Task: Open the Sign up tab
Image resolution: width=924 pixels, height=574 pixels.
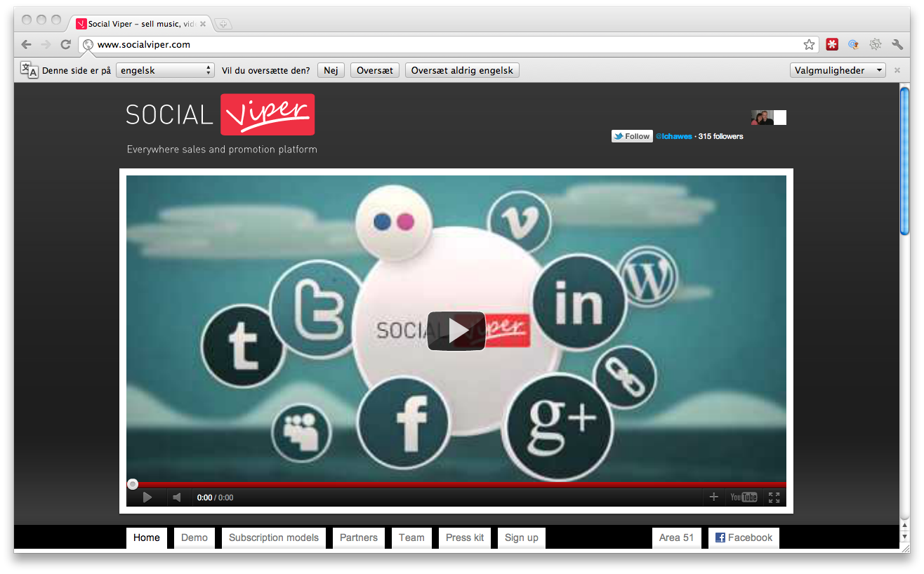Action: click(x=522, y=538)
